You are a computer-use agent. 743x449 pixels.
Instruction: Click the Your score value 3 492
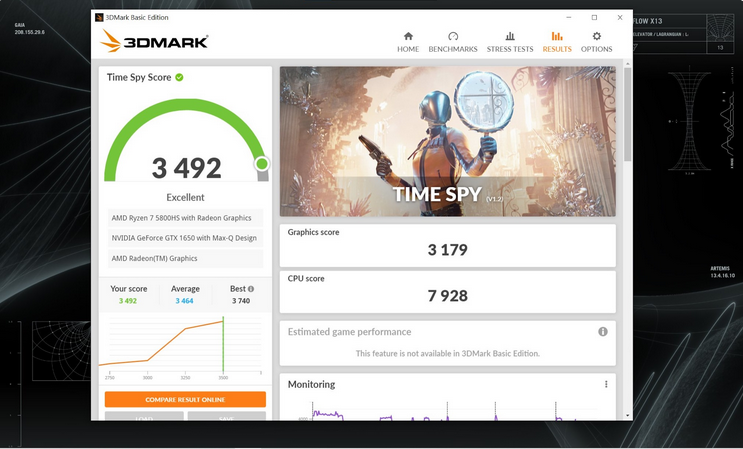(x=128, y=301)
